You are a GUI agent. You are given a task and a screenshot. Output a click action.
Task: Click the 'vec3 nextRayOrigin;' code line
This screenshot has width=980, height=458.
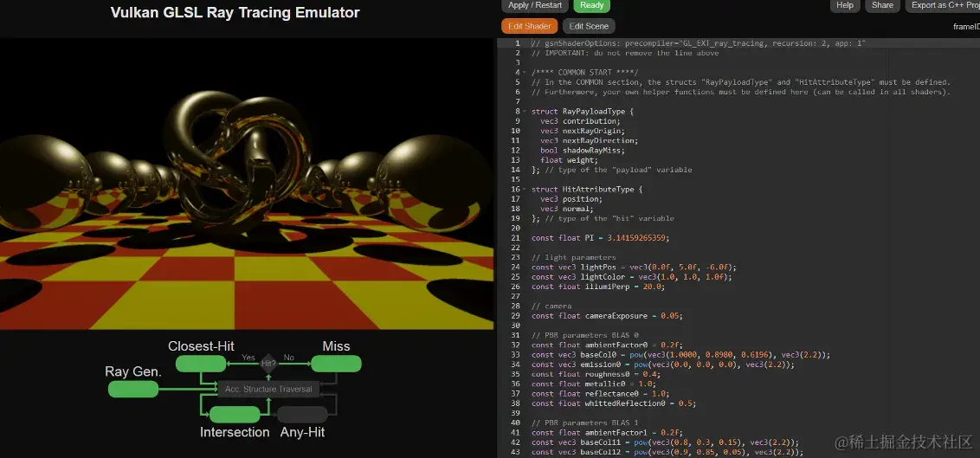point(583,131)
